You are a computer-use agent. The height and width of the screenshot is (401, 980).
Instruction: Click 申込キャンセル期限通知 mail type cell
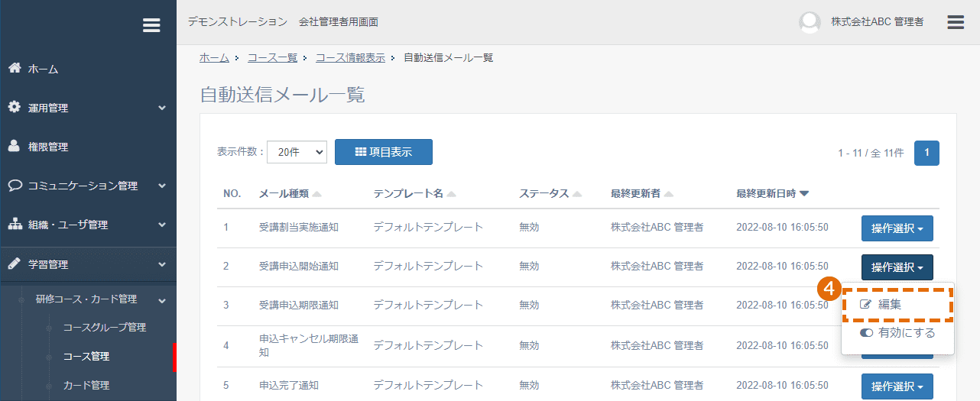309,346
